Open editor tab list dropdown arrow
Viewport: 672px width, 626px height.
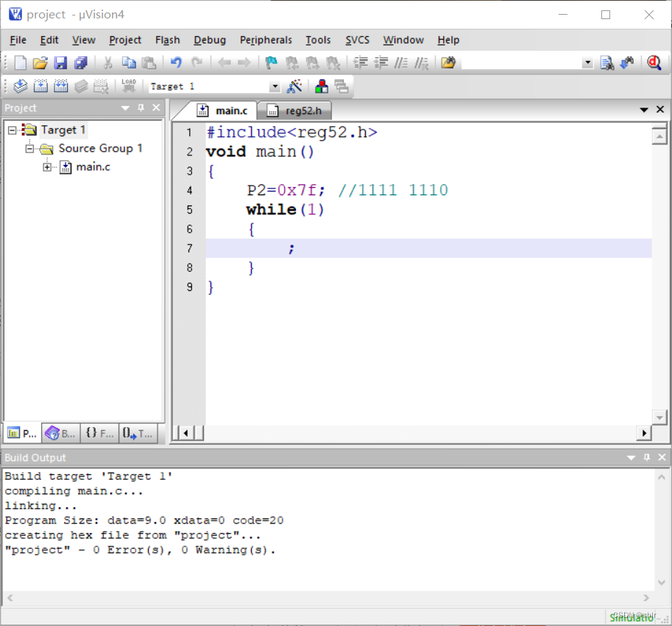coord(644,110)
